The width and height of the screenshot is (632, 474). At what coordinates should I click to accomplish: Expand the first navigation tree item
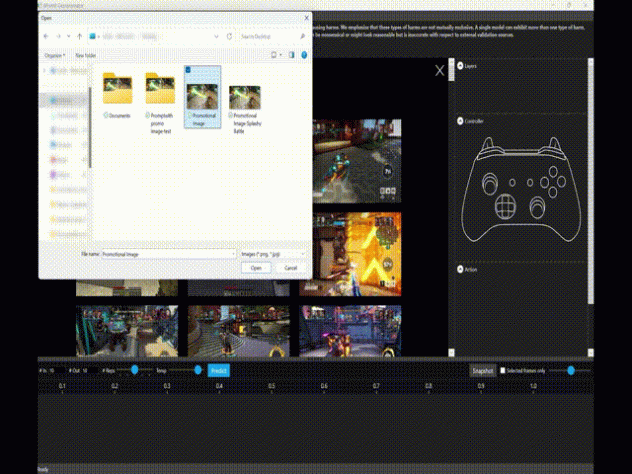tap(44, 71)
